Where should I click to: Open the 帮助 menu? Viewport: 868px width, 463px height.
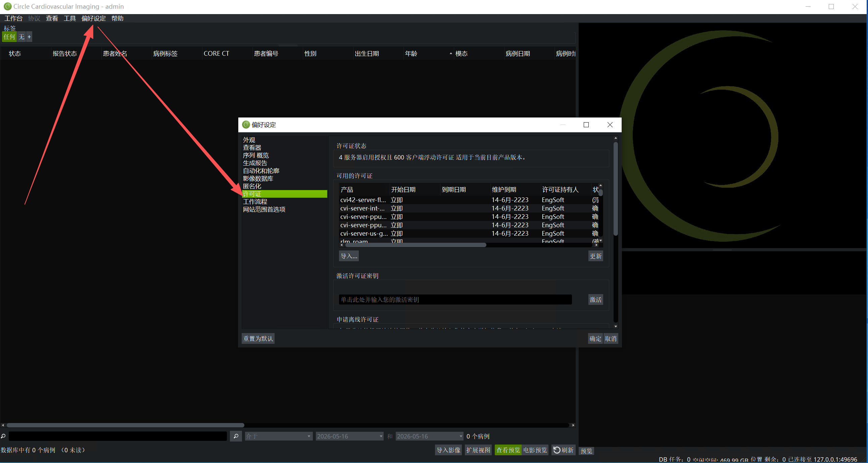[x=117, y=18]
